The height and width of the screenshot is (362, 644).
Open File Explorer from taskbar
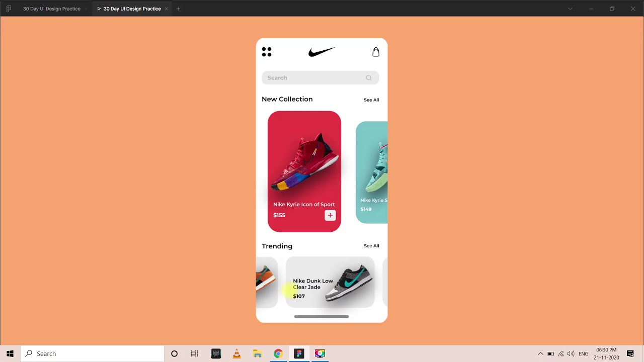tap(257, 353)
